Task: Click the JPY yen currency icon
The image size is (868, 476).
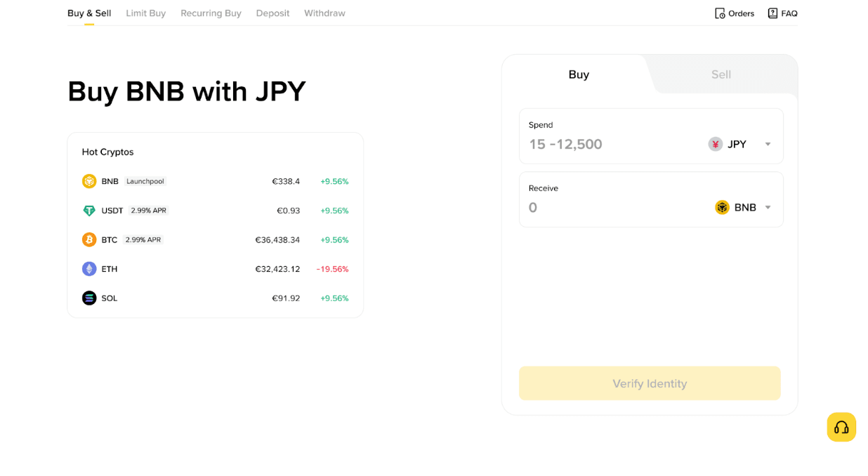Action: tap(716, 144)
